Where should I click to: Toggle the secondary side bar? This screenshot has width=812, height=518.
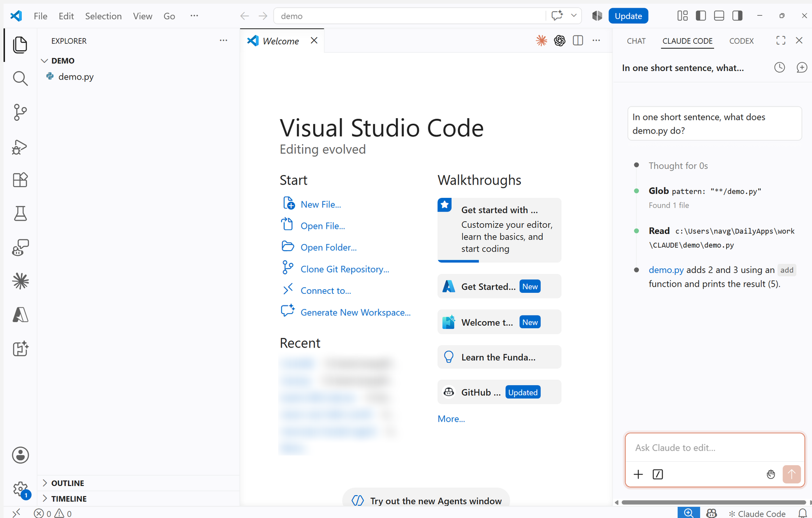[x=737, y=16]
